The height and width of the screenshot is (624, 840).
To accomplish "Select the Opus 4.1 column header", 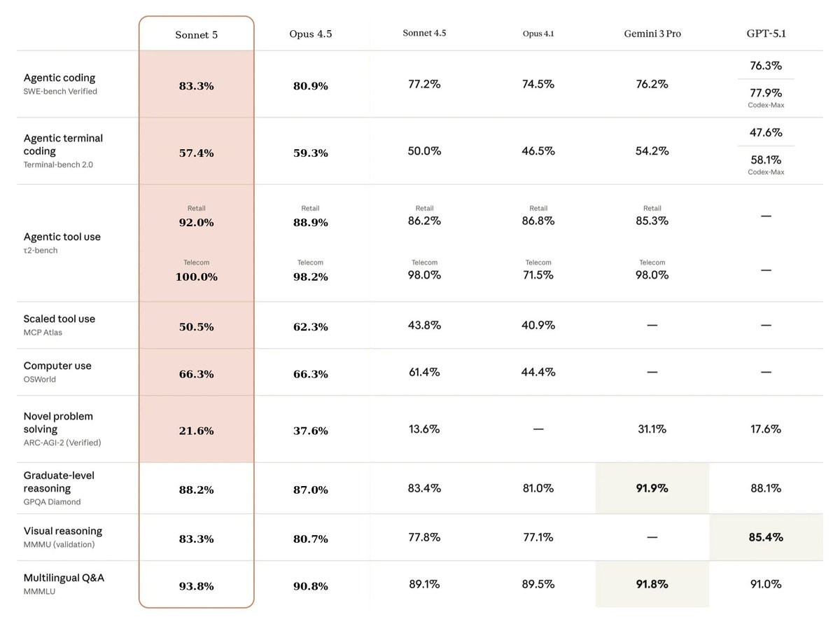I will point(538,34).
